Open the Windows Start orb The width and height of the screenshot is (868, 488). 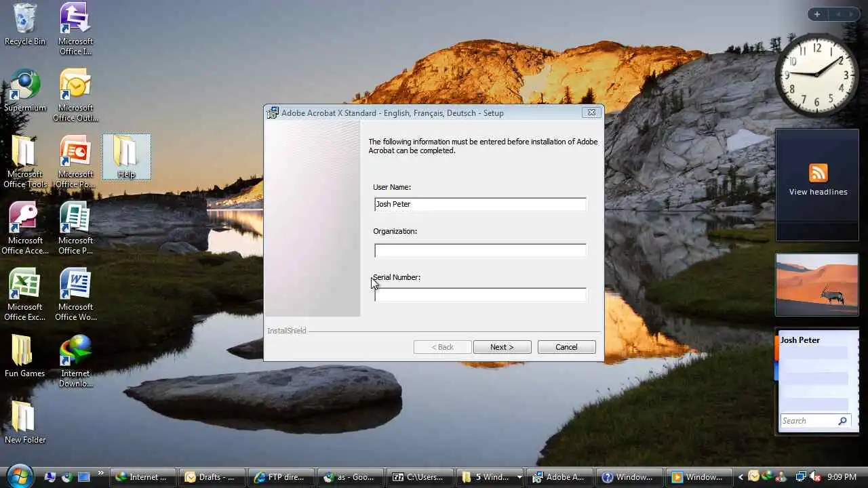click(19, 475)
